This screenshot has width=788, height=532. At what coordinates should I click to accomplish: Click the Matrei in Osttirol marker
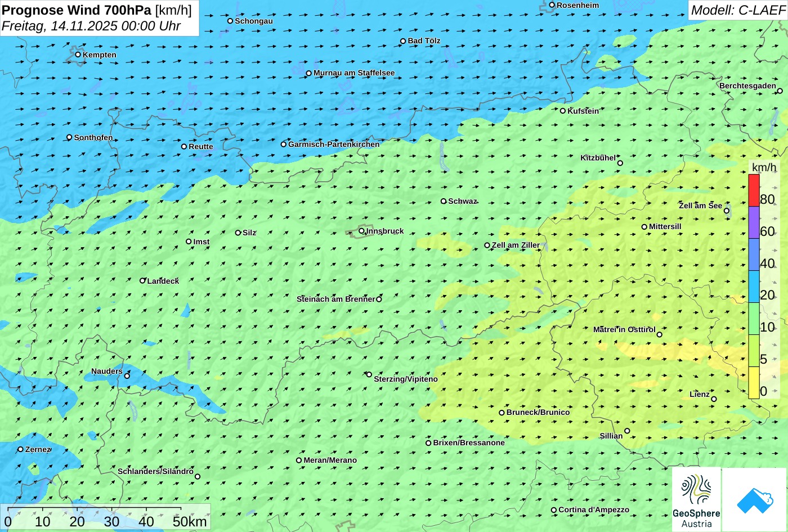tap(660, 334)
